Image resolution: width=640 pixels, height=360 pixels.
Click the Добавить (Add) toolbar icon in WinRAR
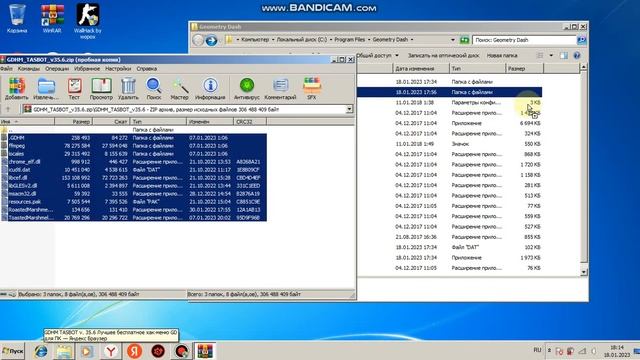tap(16, 89)
